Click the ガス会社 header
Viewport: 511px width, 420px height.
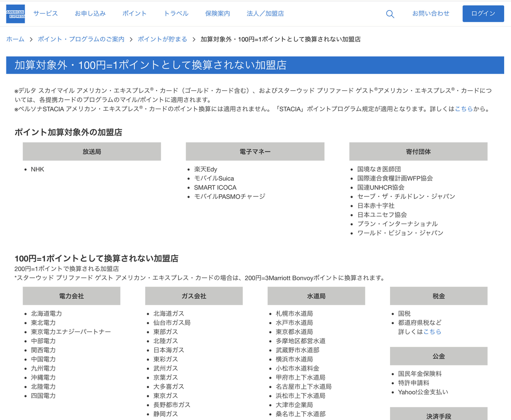pos(194,296)
